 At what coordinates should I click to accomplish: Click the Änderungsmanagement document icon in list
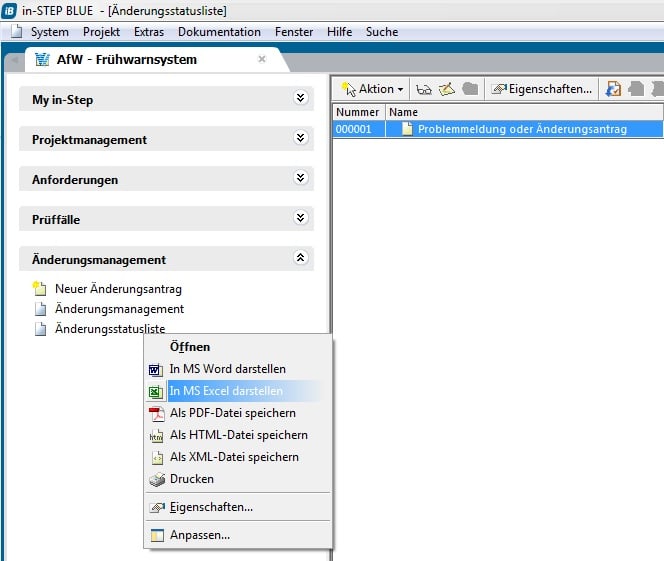[40, 309]
